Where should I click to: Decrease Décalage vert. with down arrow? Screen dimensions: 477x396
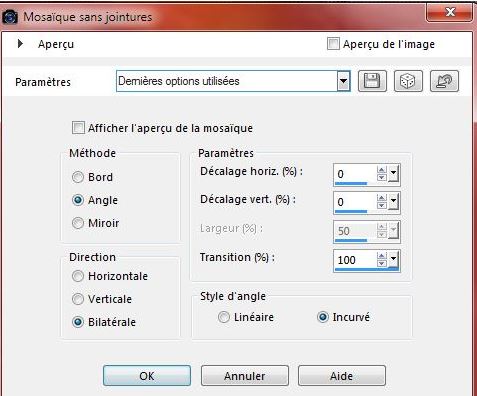click(x=381, y=205)
